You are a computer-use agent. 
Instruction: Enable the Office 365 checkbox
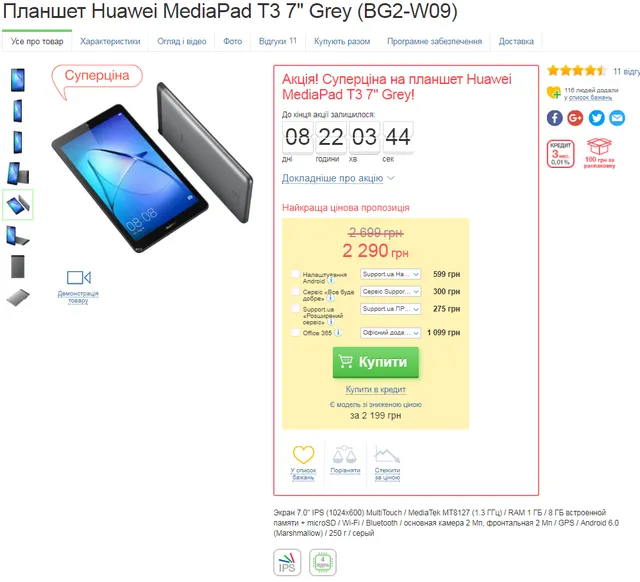click(296, 332)
